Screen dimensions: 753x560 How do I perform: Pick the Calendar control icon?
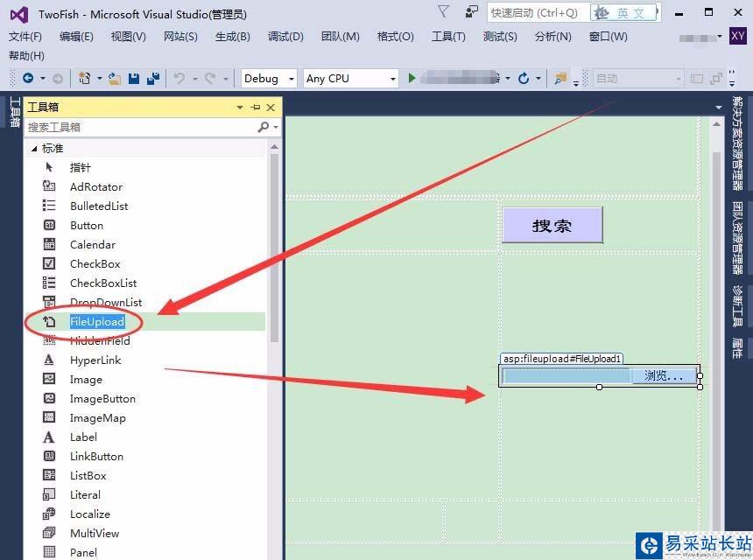(x=49, y=244)
